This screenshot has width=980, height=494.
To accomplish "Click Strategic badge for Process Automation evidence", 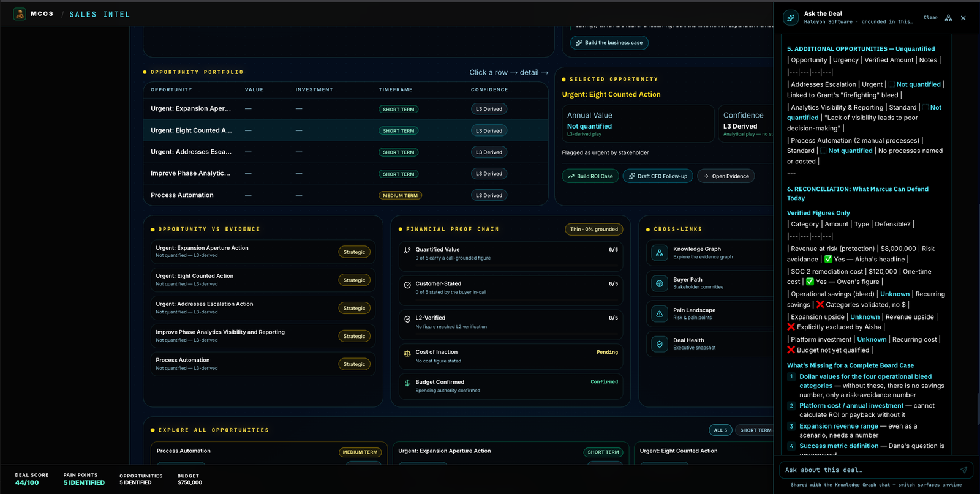I will click(x=354, y=364).
